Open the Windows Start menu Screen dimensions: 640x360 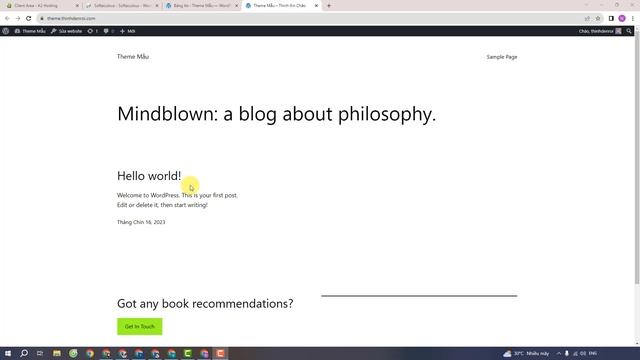coord(8,353)
